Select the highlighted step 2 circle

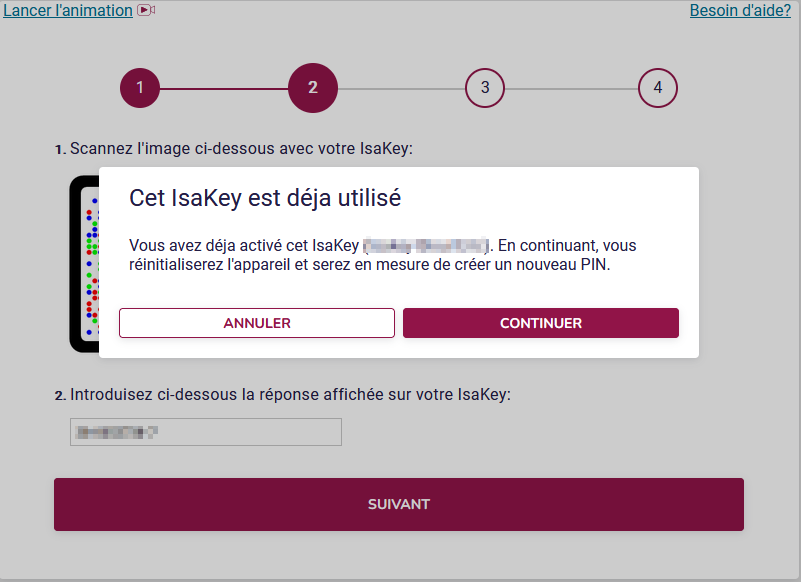(x=313, y=88)
